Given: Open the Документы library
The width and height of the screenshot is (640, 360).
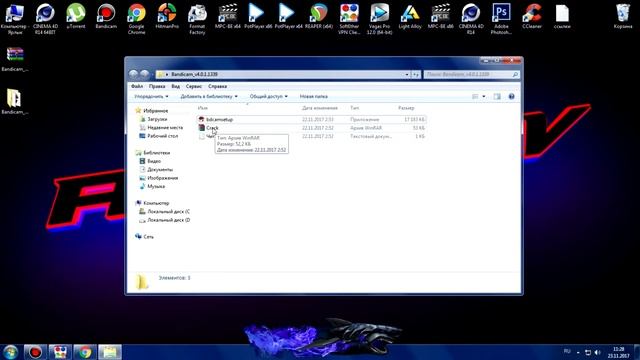Looking at the screenshot, I should click(160, 169).
